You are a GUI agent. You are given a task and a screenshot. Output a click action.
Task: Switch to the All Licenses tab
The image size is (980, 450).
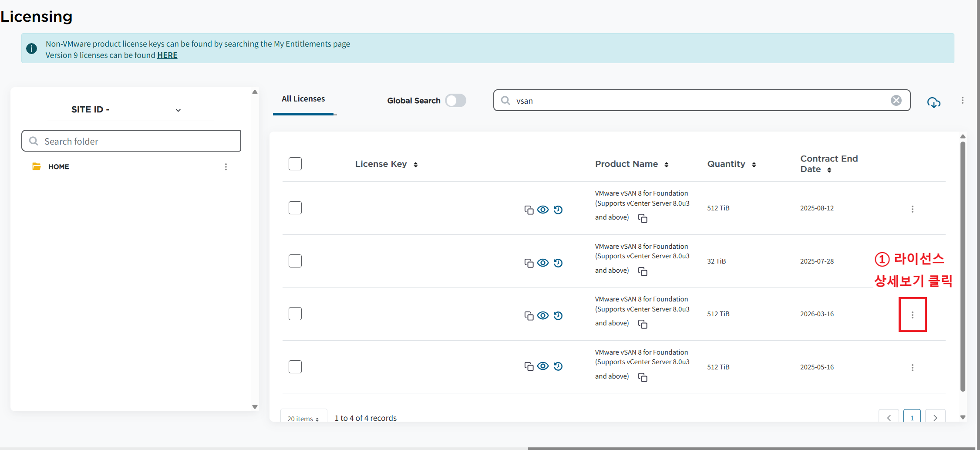coord(303,99)
